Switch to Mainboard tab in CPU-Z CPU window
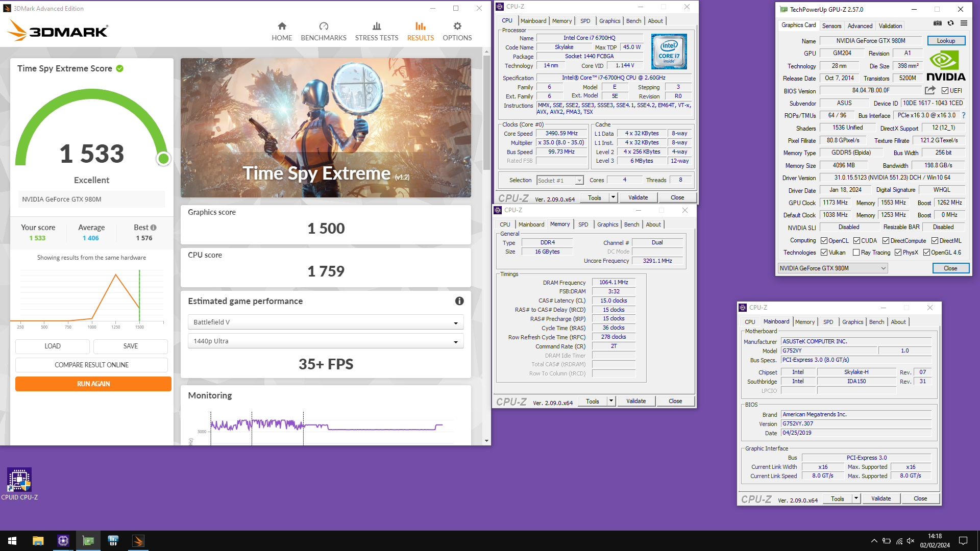The image size is (980, 551). coord(533,21)
